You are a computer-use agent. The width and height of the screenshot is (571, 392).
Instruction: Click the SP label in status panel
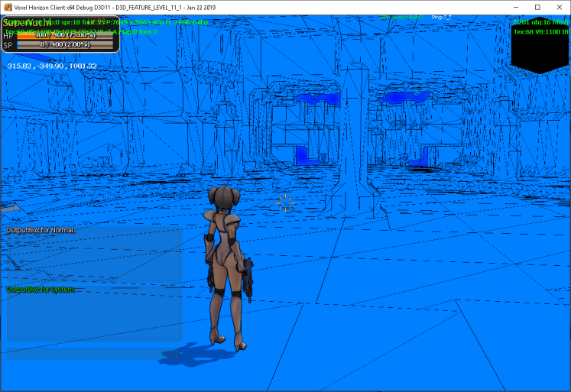click(8, 46)
